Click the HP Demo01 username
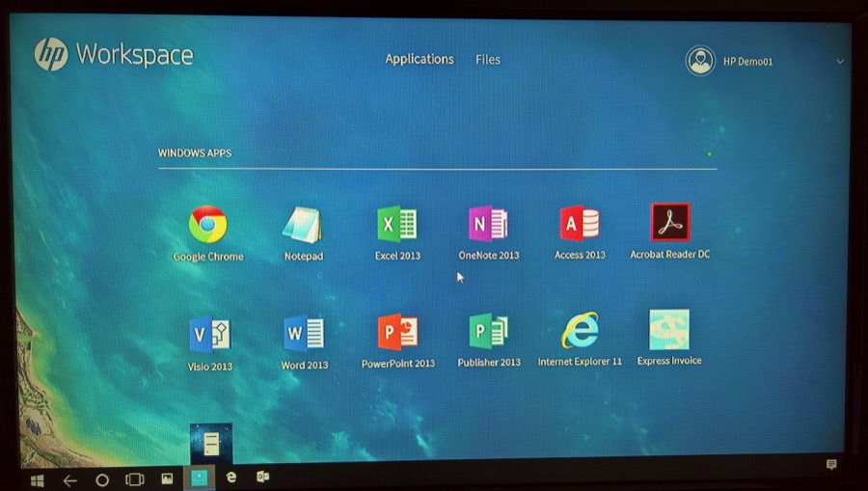The width and height of the screenshot is (868, 491). tap(747, 62)
